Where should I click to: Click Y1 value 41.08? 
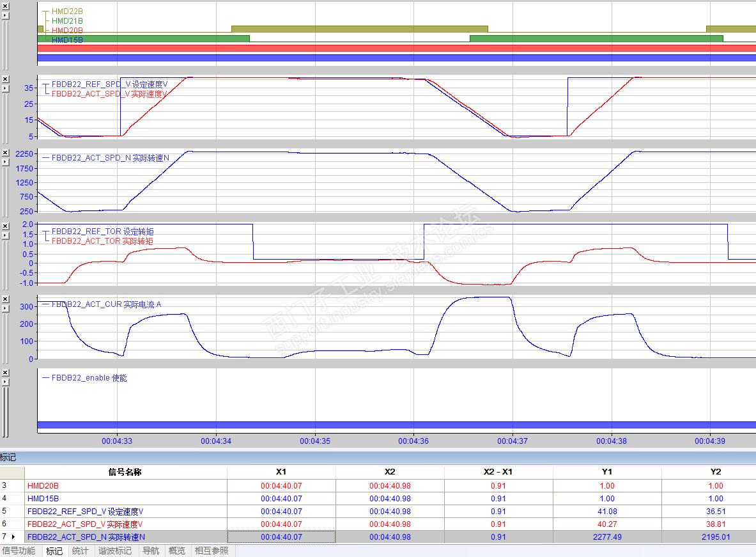(607, 511)
